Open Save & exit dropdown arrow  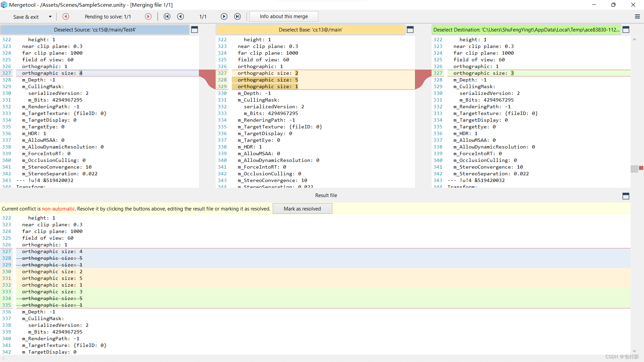coord(50,16)
